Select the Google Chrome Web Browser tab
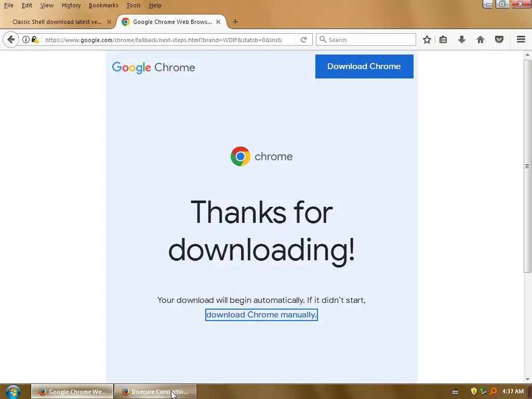This screenshot has height=399, width=532. 172,22
